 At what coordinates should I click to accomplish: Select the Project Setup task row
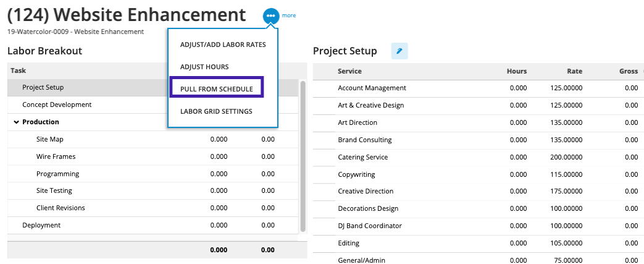(x=43, y=88)
